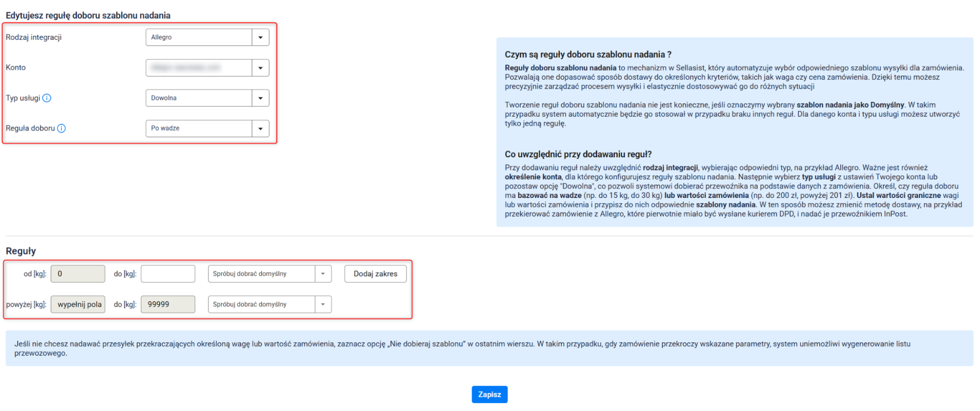Click the info icon next to Typ usługi
980x411 pixels.
(x=47, y=98)
